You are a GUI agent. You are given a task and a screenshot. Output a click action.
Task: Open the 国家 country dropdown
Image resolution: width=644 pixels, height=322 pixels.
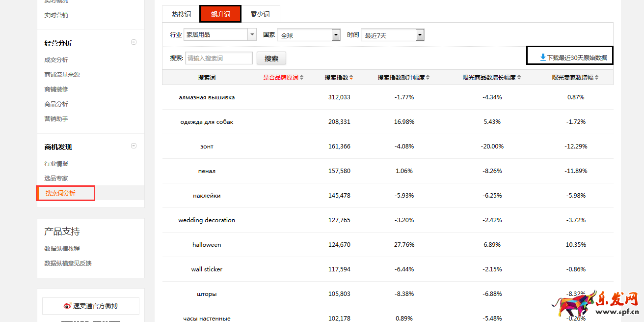[309, 35]
